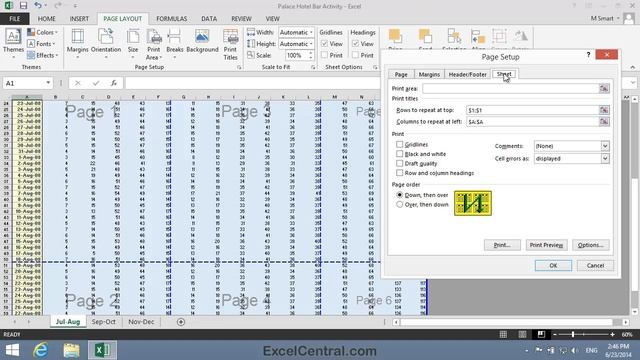
Task: Click the Save icon in quick access toolbar
Action: pyautogui.click(x=23, y=6)
